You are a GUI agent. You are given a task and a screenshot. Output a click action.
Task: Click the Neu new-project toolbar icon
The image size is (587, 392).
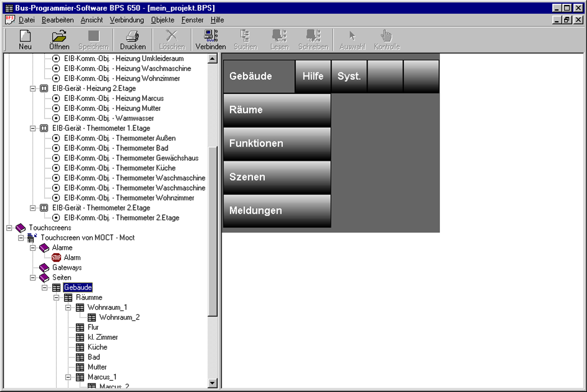tap(26, 39)
